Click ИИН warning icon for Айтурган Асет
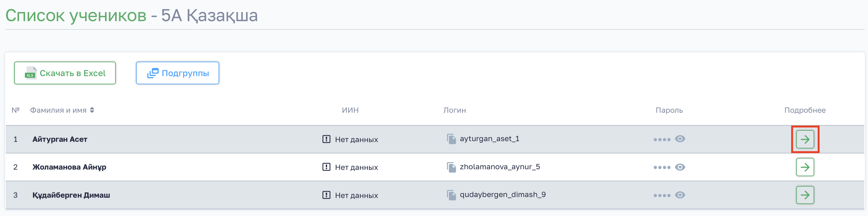 (x=326, y=139)
